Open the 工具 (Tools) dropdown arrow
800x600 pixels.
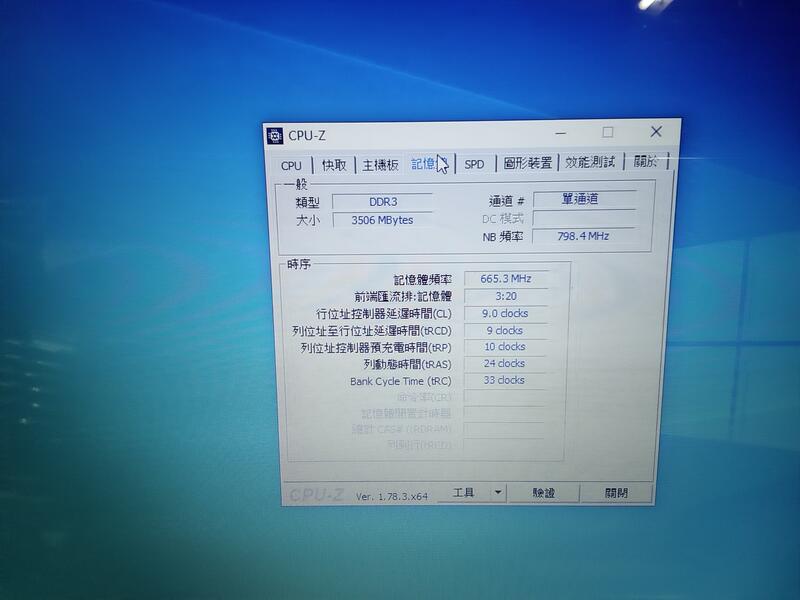point(499,491)
